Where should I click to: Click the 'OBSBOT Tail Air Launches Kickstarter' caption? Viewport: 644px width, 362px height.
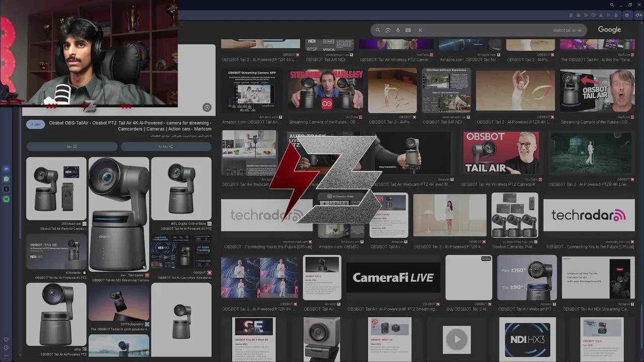tap(185, 278)
